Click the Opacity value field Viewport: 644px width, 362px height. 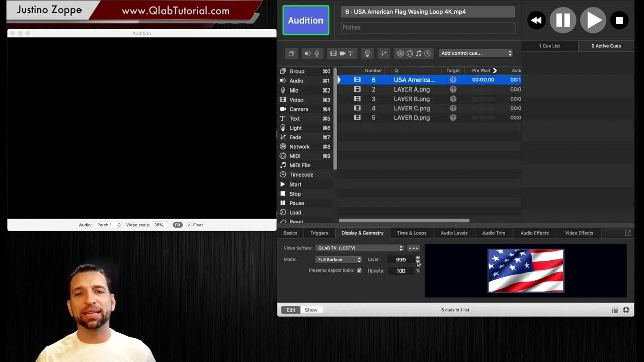coord(400,270)
